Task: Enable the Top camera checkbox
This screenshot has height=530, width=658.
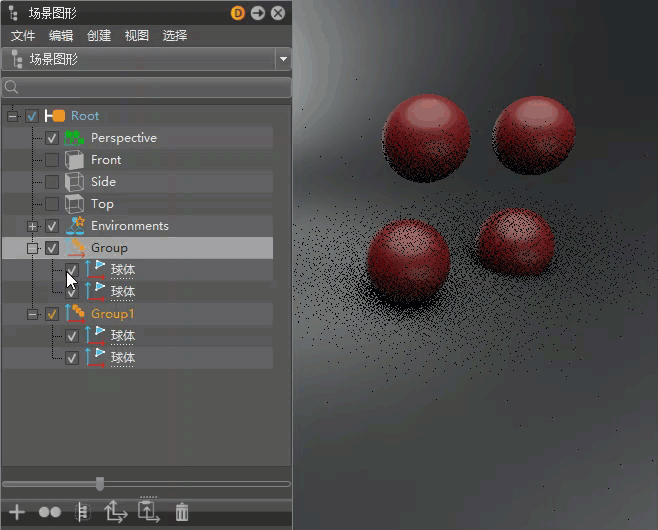Action: tap(52, 204)
